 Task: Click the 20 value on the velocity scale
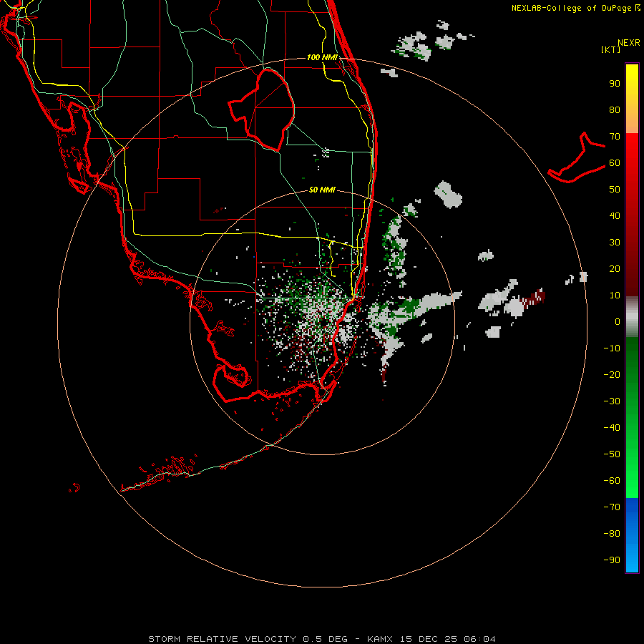(615, 269)
